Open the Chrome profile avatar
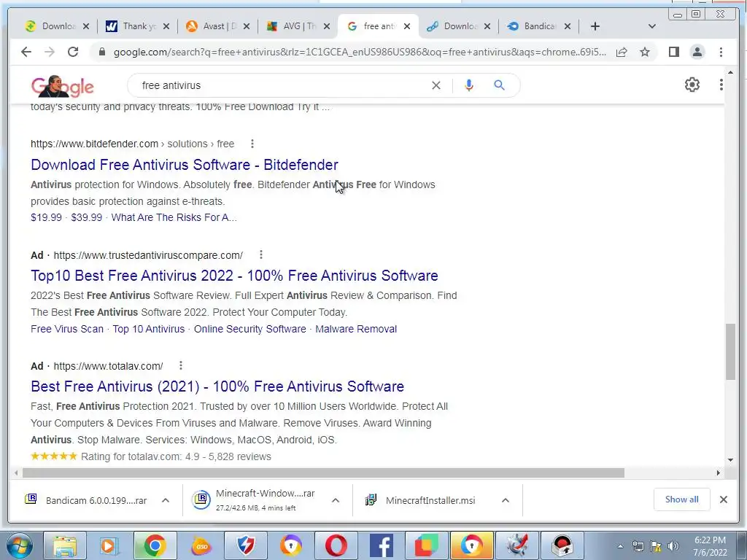This screenshot has height=560, width=747. pos(697,52)
